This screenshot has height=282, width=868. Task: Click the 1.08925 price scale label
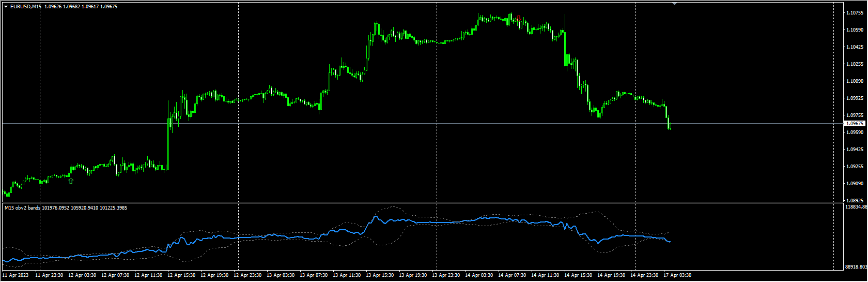point(855,200)
